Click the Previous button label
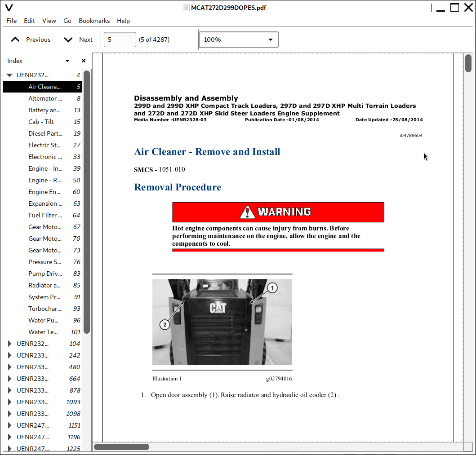The width and height of the screenshot is (476, 455). click(38, 40)
